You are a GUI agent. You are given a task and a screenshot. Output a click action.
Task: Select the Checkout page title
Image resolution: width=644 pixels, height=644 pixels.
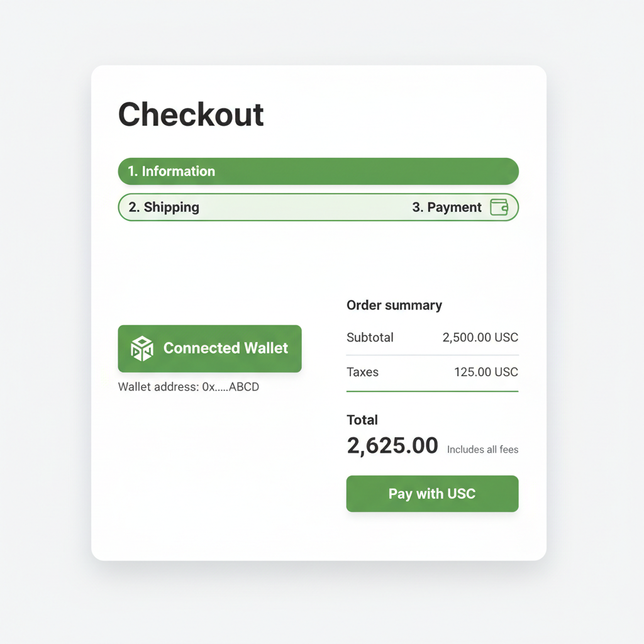(x=191, y=114)
